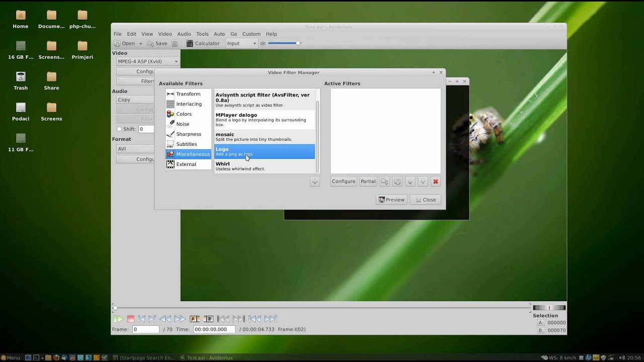Open the Auto menu

point(219,34)
